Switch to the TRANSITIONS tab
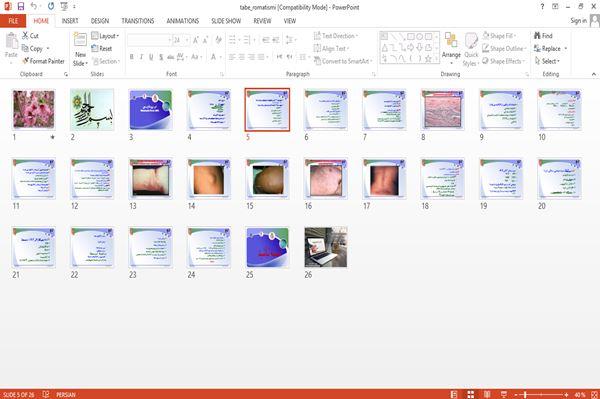 click(138, 21)
